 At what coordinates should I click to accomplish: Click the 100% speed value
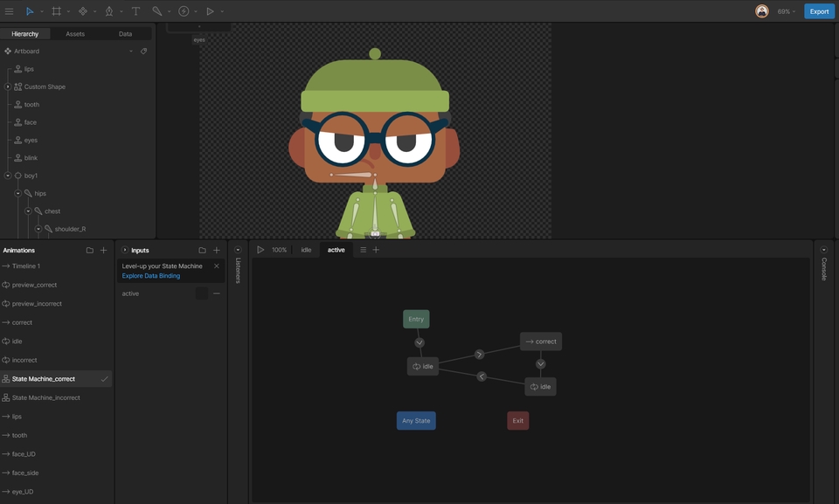click(280, 250)
